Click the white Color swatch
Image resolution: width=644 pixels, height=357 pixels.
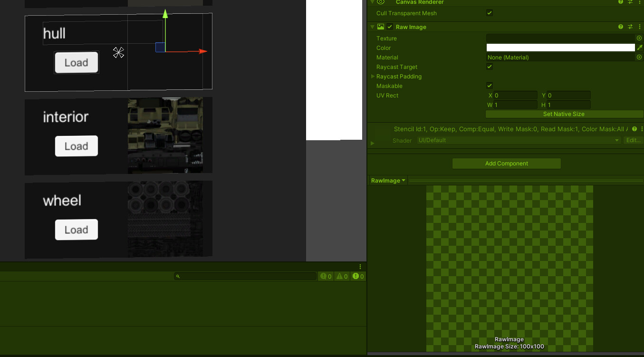click(561, 48)
